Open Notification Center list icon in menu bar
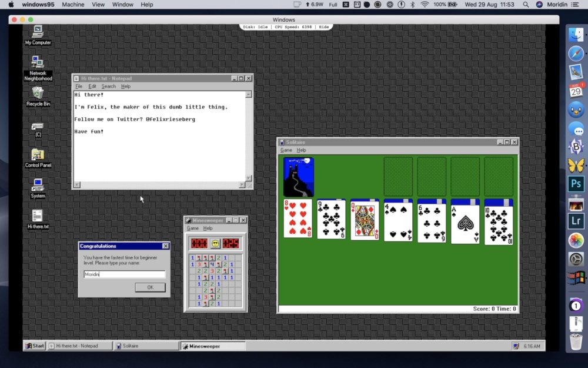The height and width of the screenshot is (368, 588). coord(574,5)
